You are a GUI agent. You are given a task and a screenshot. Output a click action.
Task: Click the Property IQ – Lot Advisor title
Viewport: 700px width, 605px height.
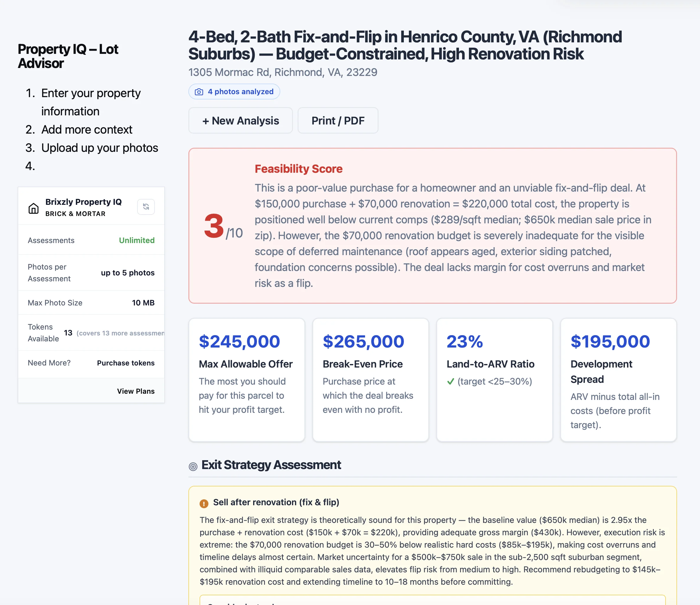coord(68,56)
